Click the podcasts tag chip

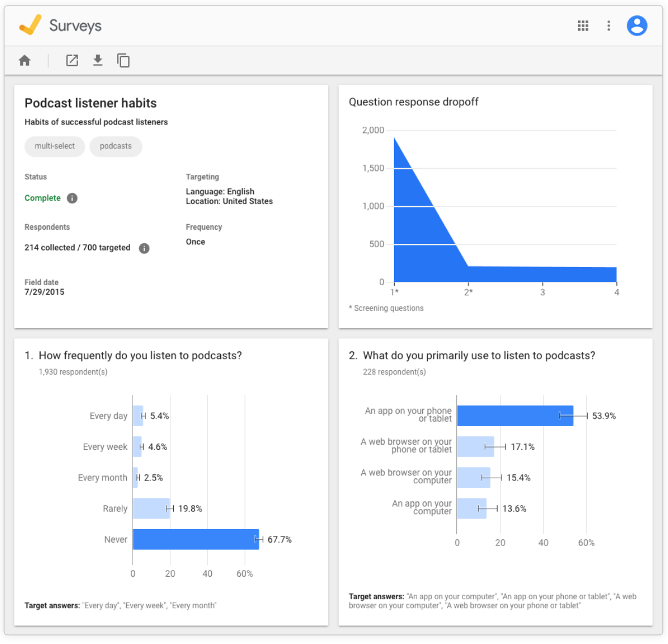[x=116, y=146]
